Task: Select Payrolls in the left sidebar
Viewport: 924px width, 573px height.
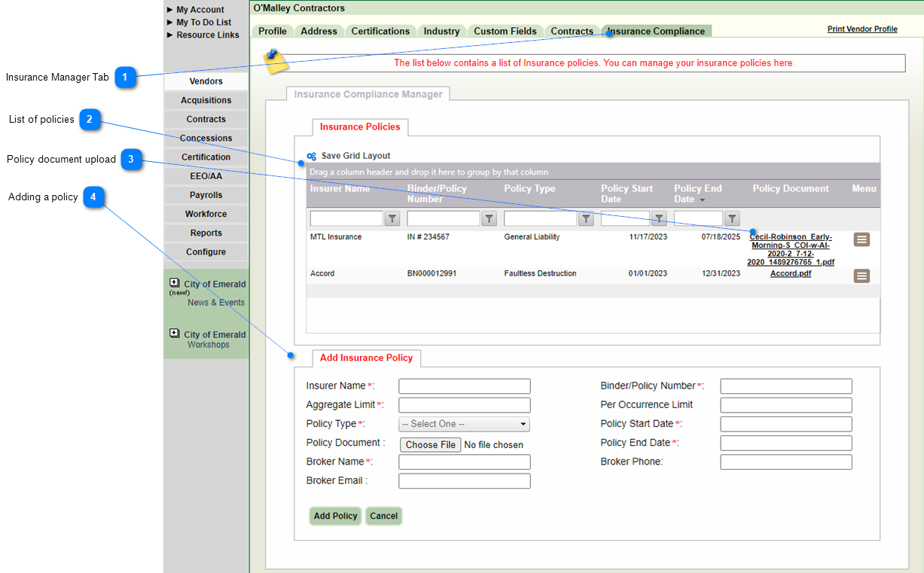Action: click(206, 195)
